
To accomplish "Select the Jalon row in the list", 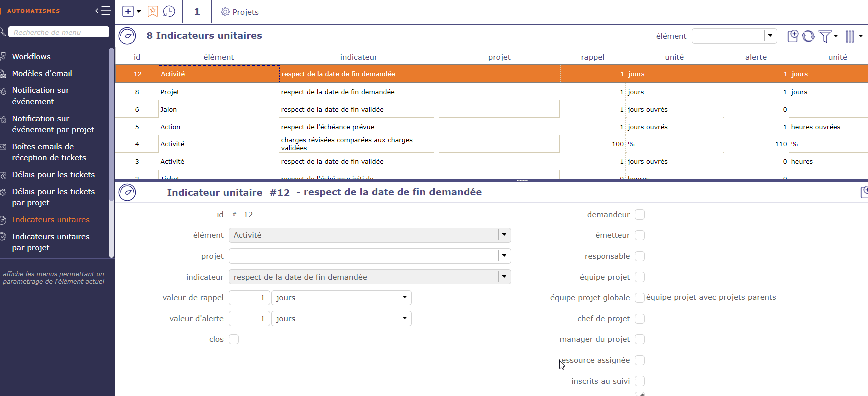I will 169,110.
